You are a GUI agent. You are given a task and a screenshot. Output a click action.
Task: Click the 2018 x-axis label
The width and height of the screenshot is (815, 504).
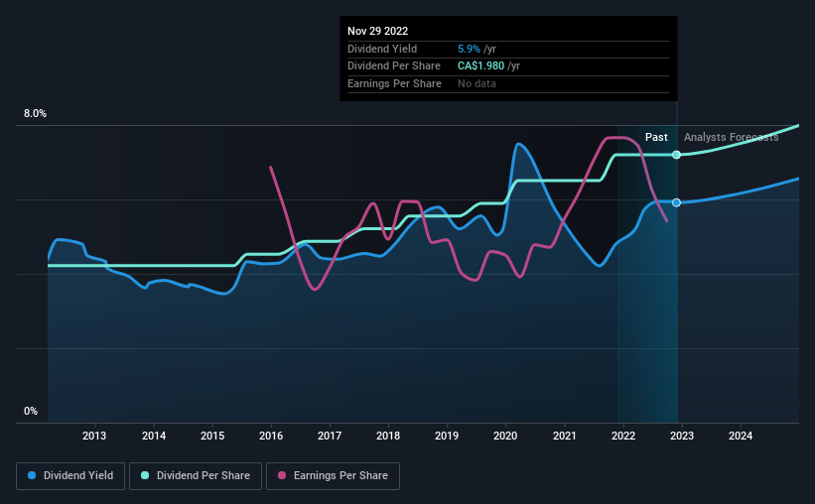pyautogui.click(x=388, y=436)
